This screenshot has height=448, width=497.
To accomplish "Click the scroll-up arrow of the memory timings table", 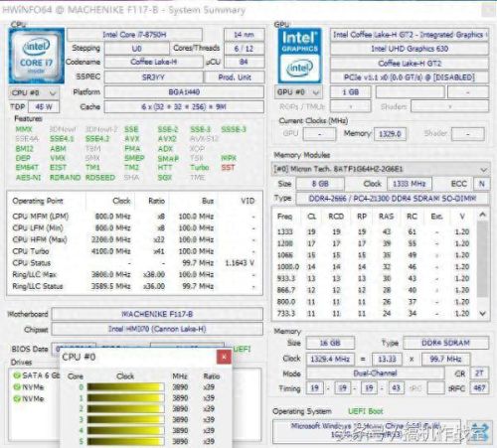I will click(483, 215).
